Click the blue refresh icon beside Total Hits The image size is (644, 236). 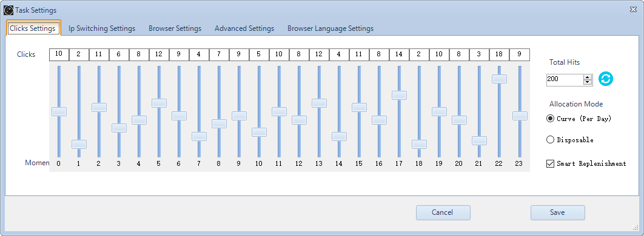coord(605,79)
